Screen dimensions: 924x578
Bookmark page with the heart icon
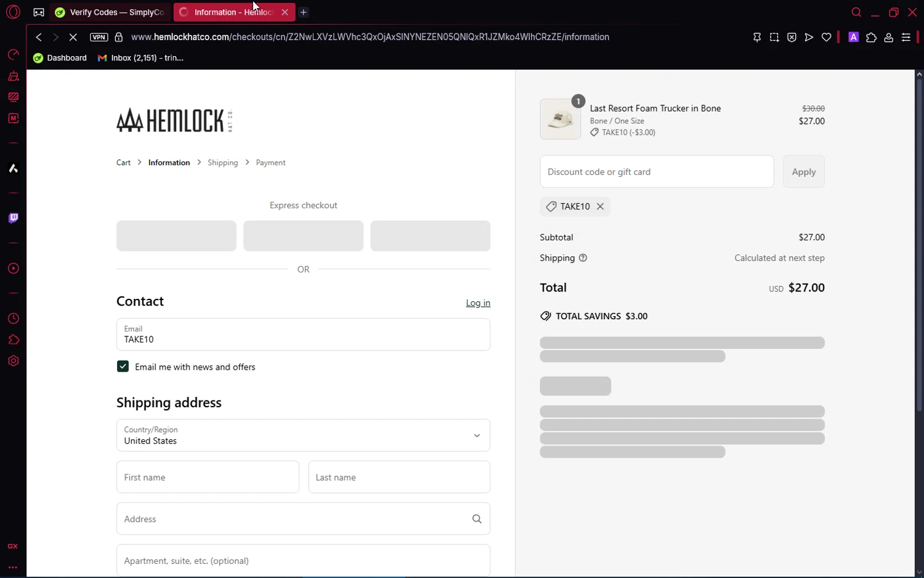click(827, 38)
